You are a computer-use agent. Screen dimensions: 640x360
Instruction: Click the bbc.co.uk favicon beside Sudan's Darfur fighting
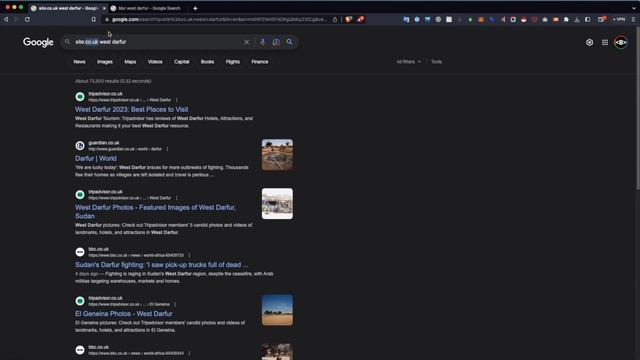(80, 252)
